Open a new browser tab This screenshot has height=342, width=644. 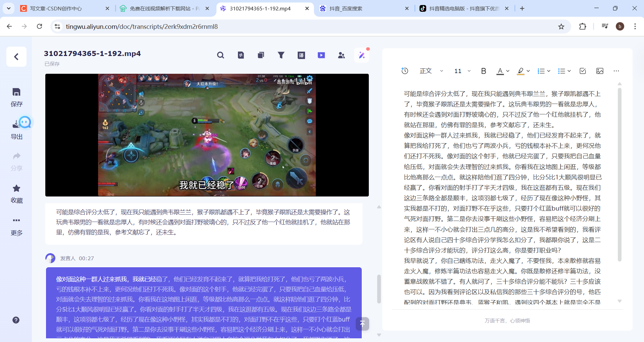point(522,8)
